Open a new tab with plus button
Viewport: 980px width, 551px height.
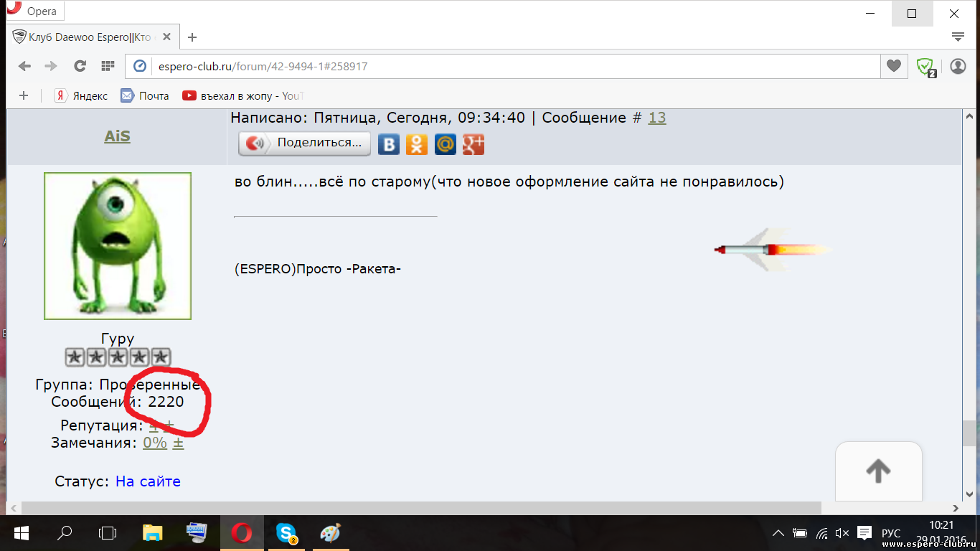tap(192, 37)
